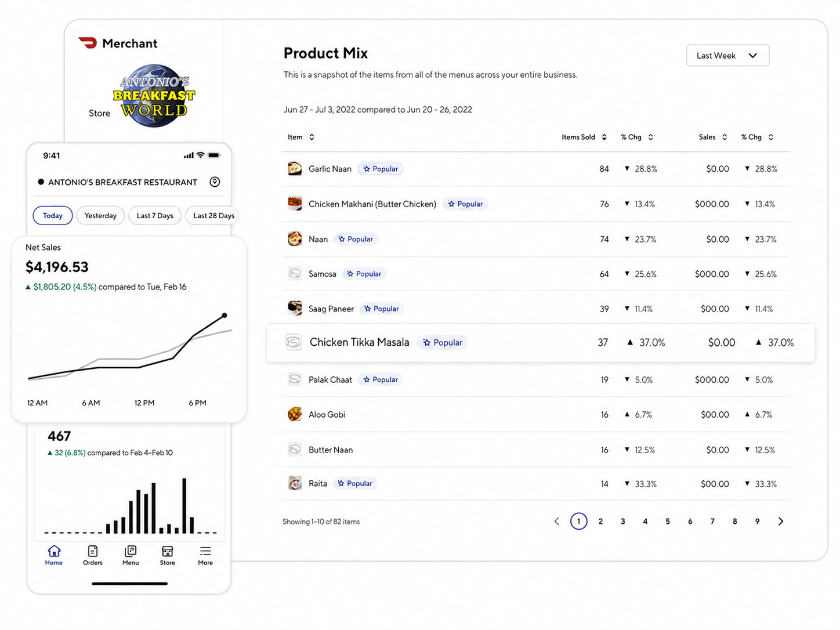Image resolution: width=840 pixels, height=630 pixels.
Task: Select the Yesterday filter chip
Action: click(x=100, y=216)
